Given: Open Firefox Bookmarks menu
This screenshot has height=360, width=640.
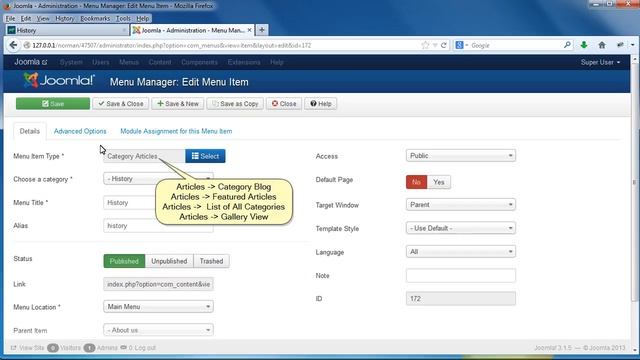Looking at the screenshot, I should pyautogui.click(x=95, y=18).
